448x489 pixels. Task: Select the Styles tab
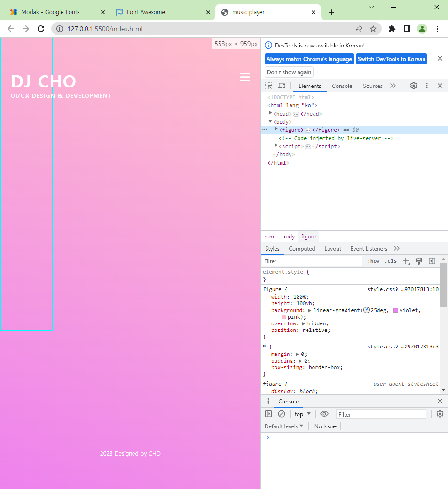[272, 249]
